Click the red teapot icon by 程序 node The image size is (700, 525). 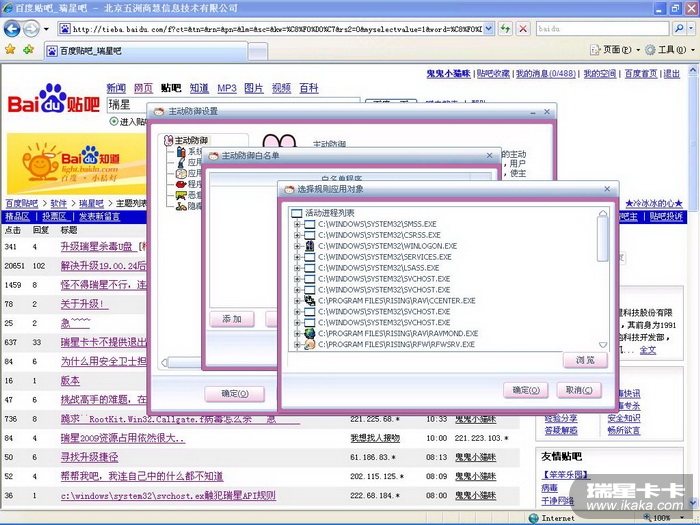click(x=181, y=184)
